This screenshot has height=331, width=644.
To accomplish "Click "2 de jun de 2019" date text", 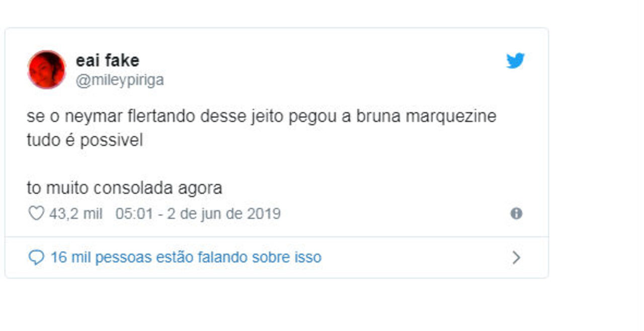I will point(224,214).
